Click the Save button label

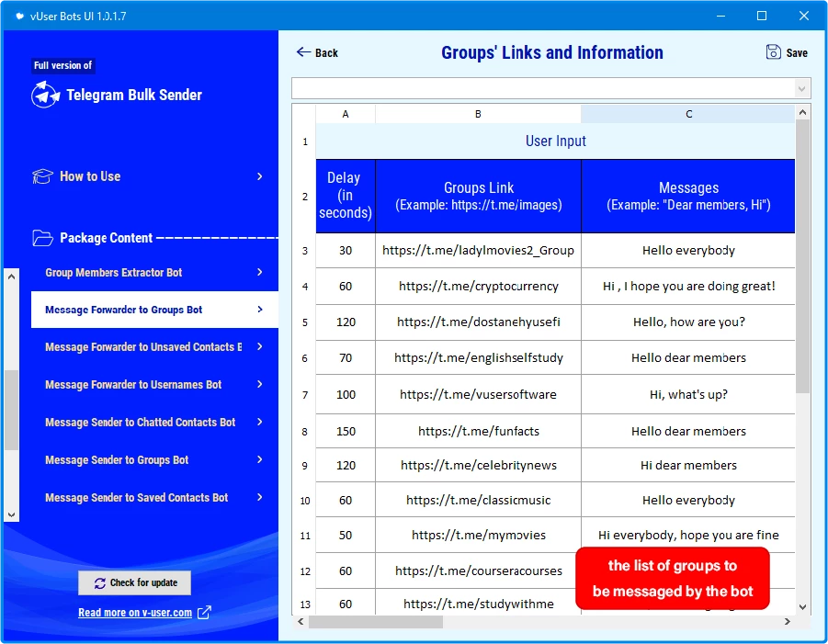click(797, 52)
